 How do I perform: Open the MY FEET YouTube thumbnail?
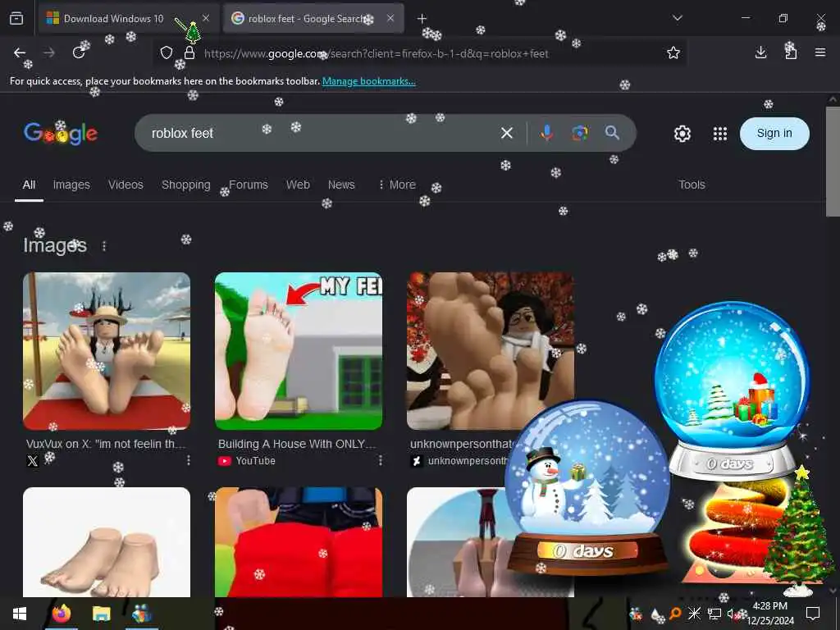(299, 351)
